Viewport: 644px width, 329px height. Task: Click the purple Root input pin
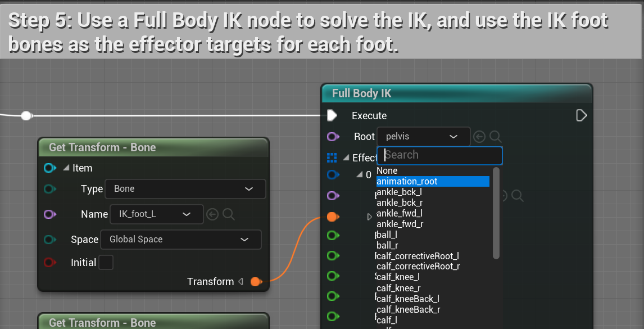pos(333,137)
